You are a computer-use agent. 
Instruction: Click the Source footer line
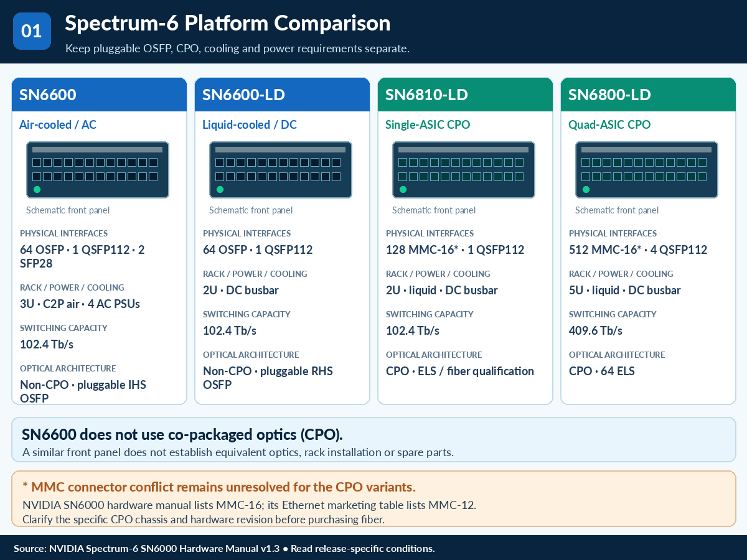coord(224,548)
